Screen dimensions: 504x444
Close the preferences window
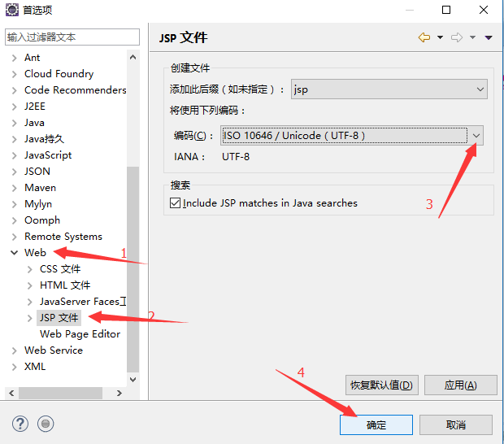click(484, 10)
